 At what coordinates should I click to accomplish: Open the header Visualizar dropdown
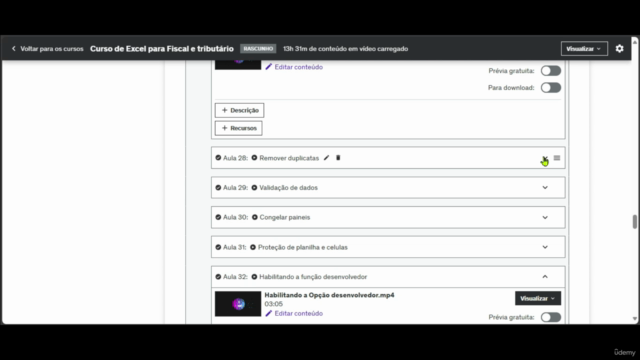tap(584, 49)
